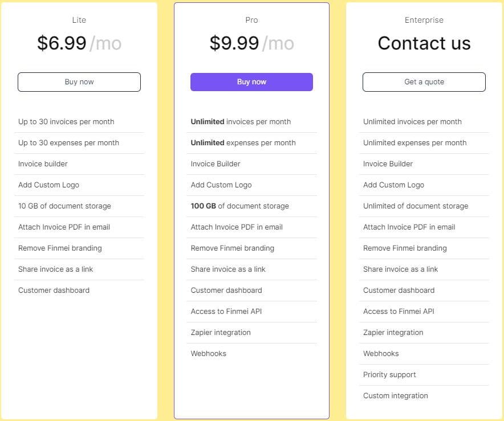504x421 pixels.
Task: Click Unlimited invoices per month under Pro
Action: (x=241, y=122)
